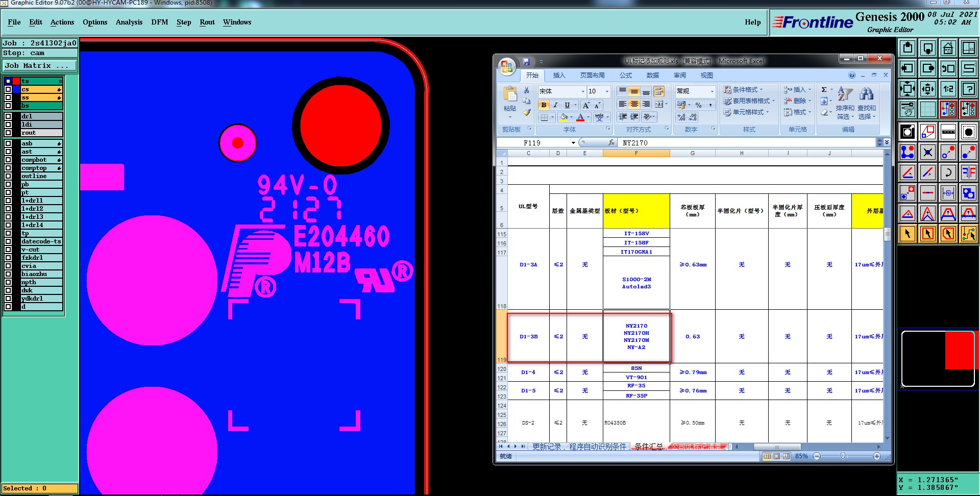
Task: Toggle Bold in Excel ribbon
Action: pyautogui.click(x=544, y=105)
